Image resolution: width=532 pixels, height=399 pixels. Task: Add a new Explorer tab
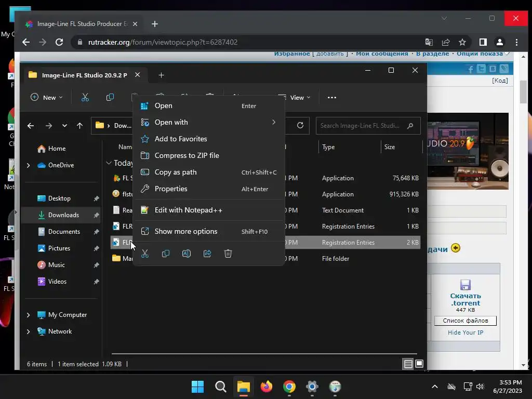[x=162, y=75]
